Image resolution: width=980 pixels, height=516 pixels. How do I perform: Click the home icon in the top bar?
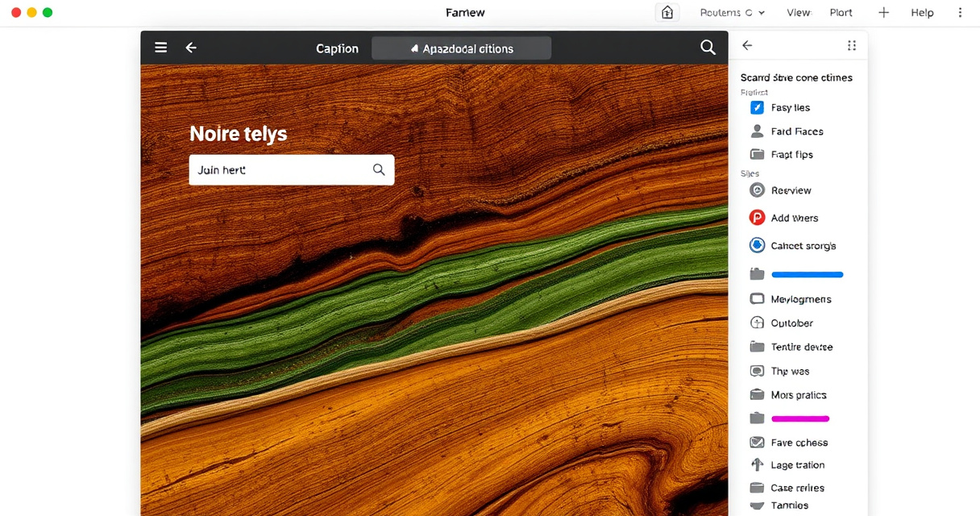666,13
